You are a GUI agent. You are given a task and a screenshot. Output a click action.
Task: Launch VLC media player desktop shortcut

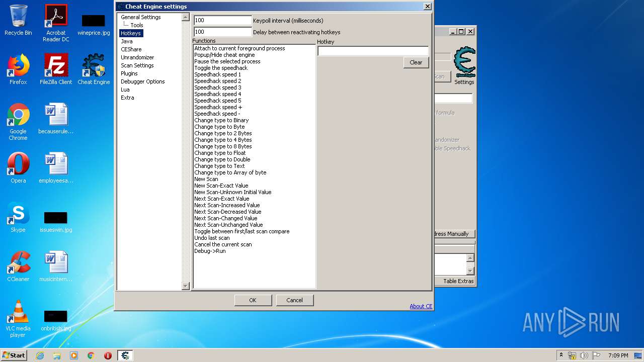(18, 319)
